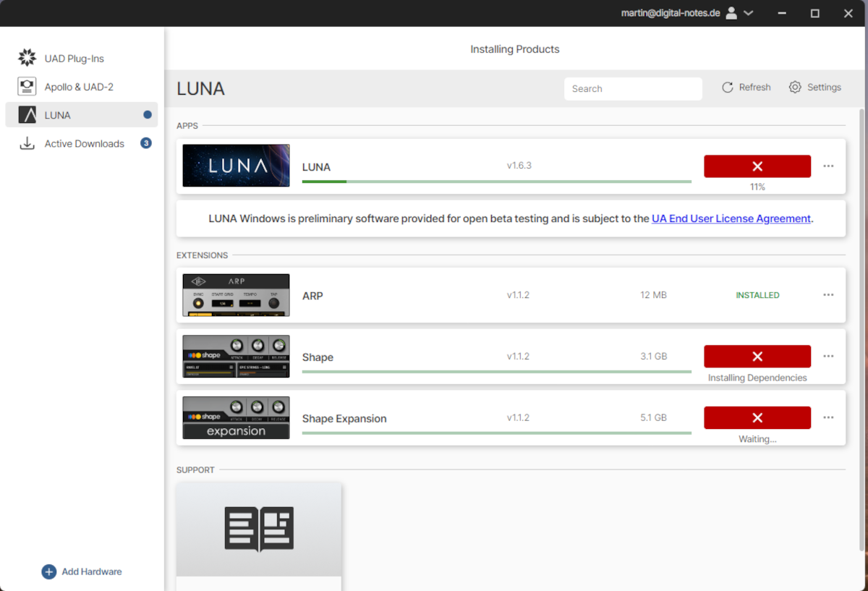Click the Add Hardware link
868x591 pixels.
(x=92, y=571)
